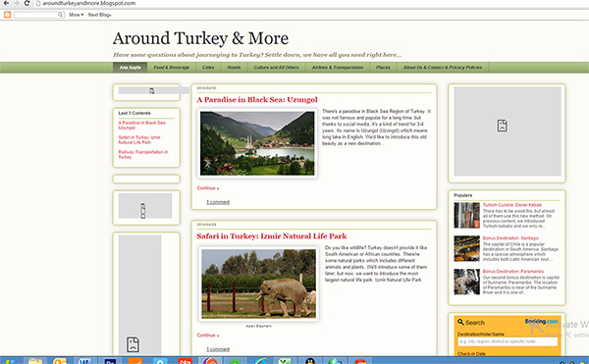589x364 pixels.
Task: Open the Hotels tab
Action: click(x=234, y=67)
